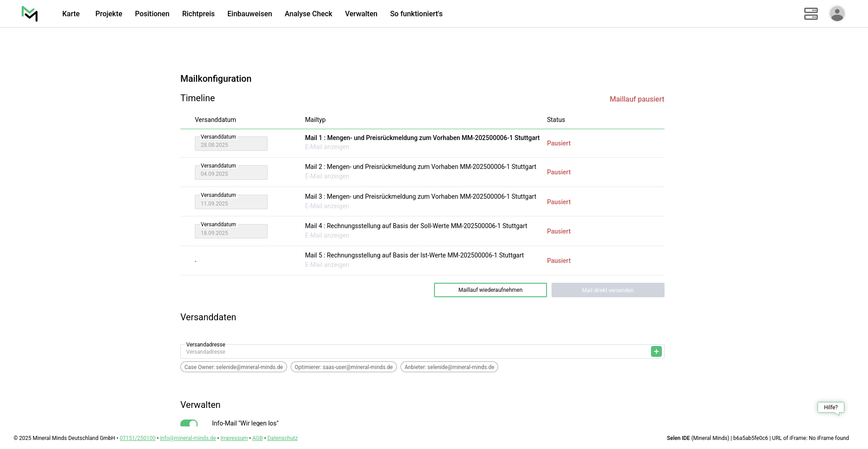
Task: Open the Hilfe? help bubble
Action: pyautogui.click(x=830, y=407)
